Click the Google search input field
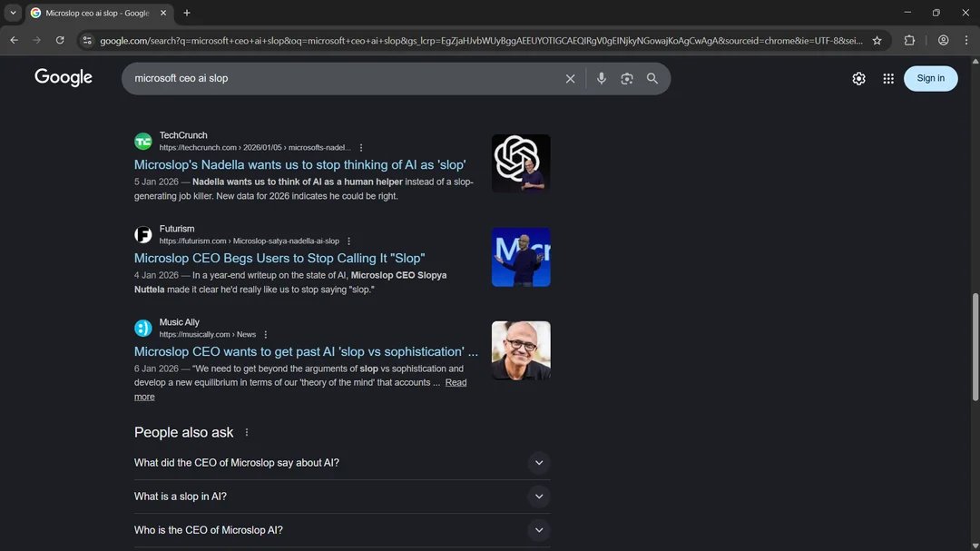The width and height of the screenshot is (980, 551). click(x=344, y=79)
